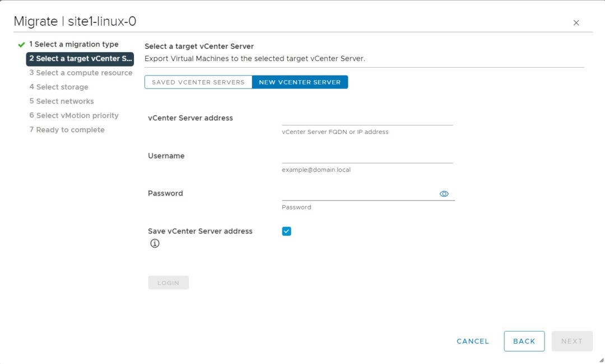This screenshot has width=605, height=364.
Task: Click the green checkmark beside step 1
Action: coord(20,44)
